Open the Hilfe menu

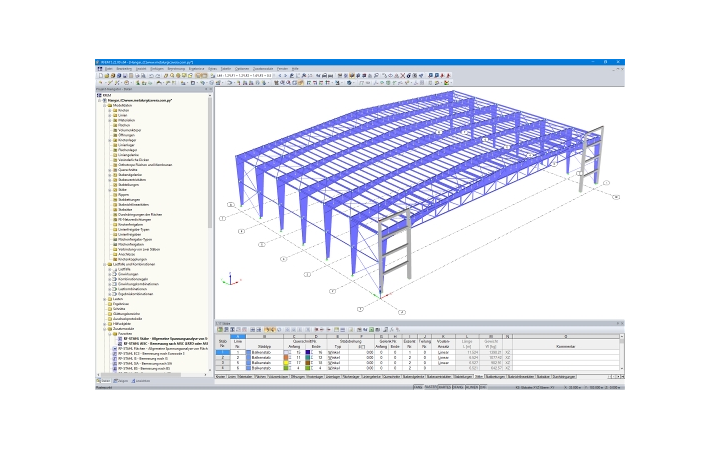(295, 68)
